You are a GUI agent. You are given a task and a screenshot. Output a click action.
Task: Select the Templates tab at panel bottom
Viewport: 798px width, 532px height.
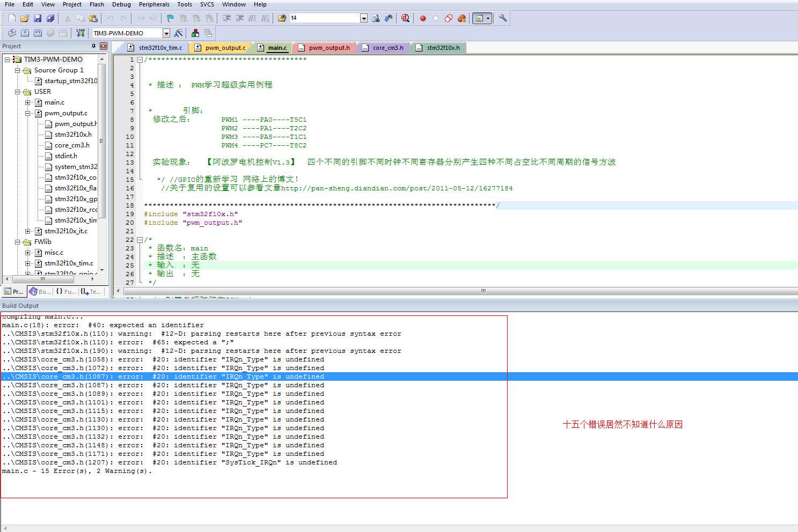click(x=91, y=292)
